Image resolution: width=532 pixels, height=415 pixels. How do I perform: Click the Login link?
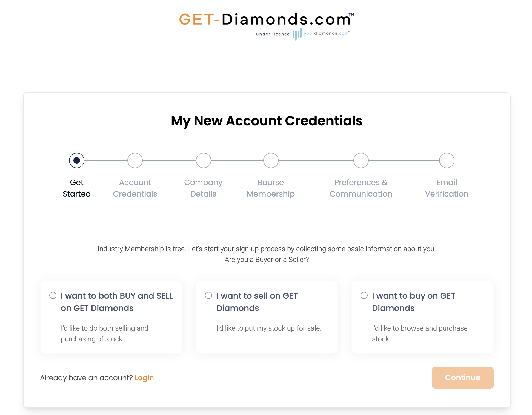coord(144,378)
